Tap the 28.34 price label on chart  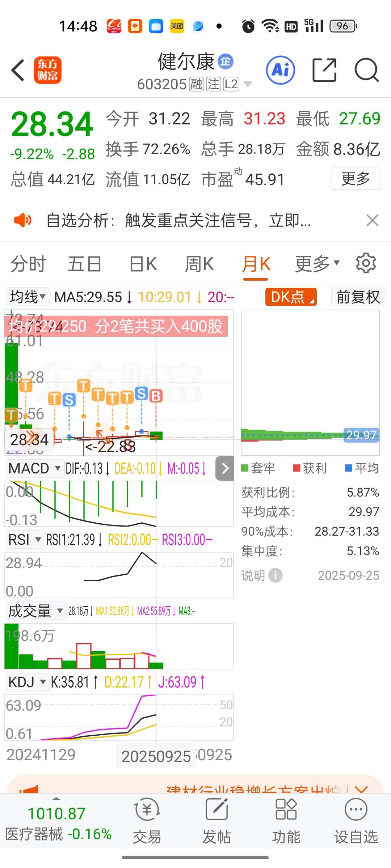29,439
